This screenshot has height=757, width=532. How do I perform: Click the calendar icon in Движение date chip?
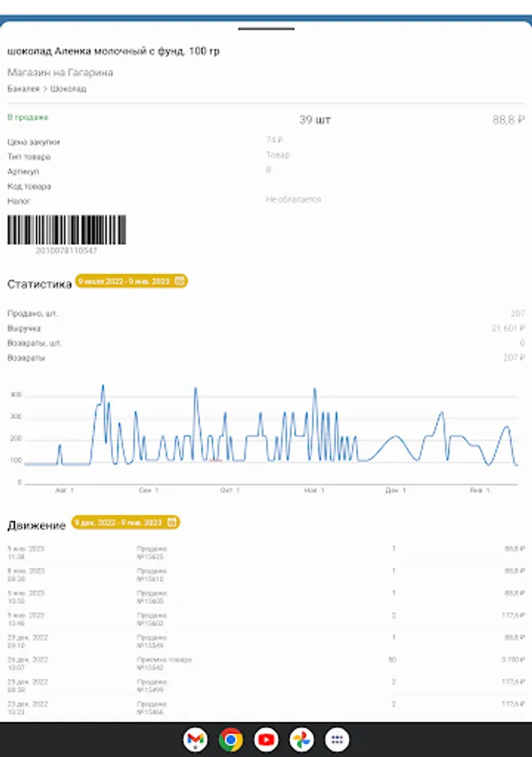click(171, 522)
